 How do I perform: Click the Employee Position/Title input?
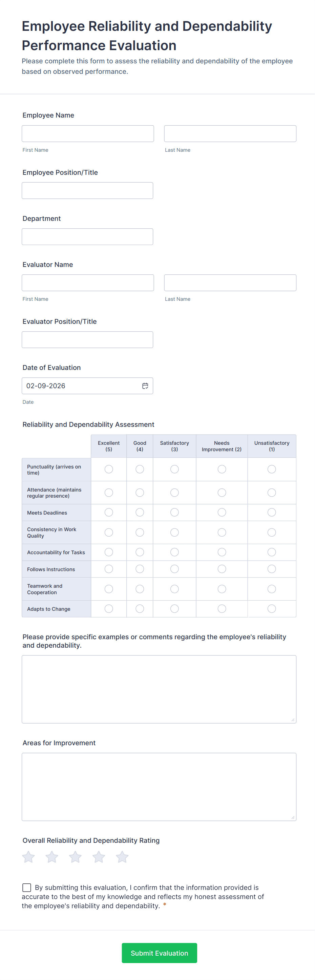pos(87,191)
